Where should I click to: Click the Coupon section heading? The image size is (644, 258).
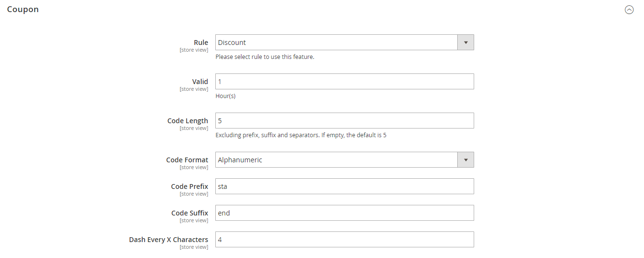click(x=23, y=10)
